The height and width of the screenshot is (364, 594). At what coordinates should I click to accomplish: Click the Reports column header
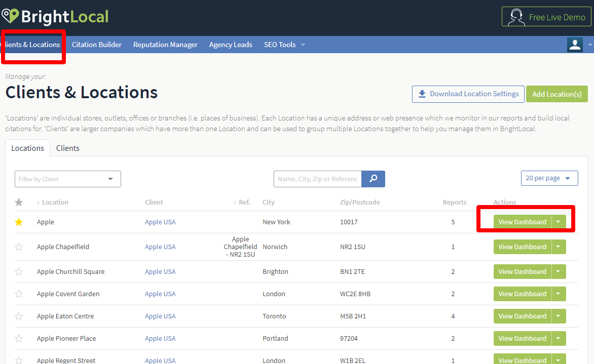point(455,202)
